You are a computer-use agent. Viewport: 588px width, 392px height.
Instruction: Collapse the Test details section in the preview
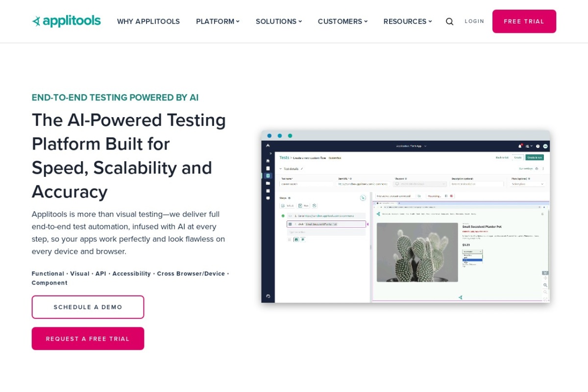pos(281,169)
